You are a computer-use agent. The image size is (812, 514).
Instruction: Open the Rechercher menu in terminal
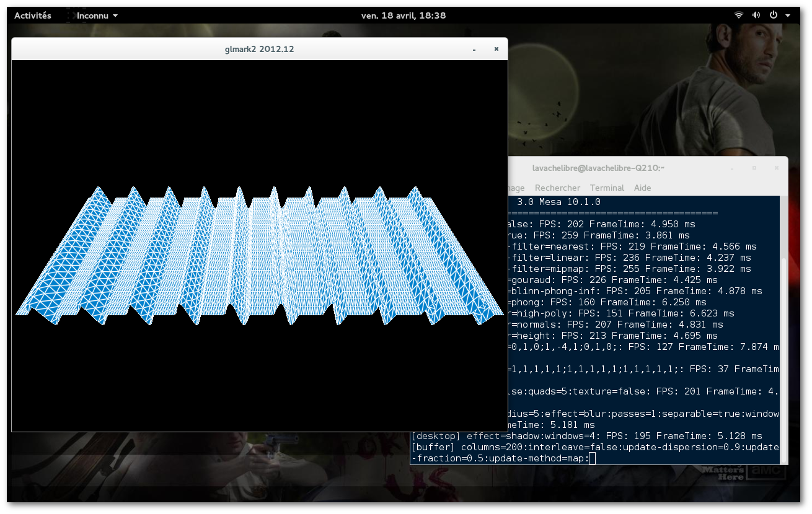557,188
